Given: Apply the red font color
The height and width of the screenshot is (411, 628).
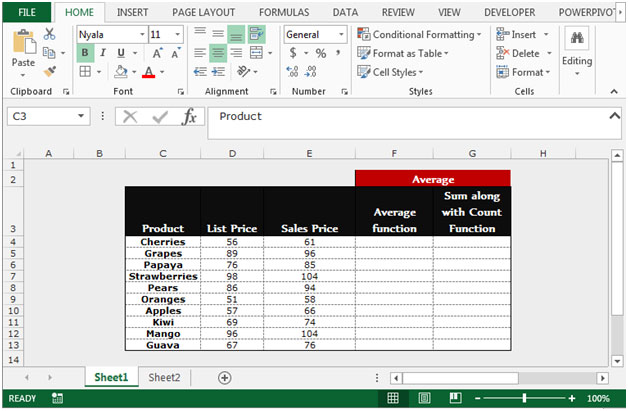Looking at the screenshot, I should point(149,72).
